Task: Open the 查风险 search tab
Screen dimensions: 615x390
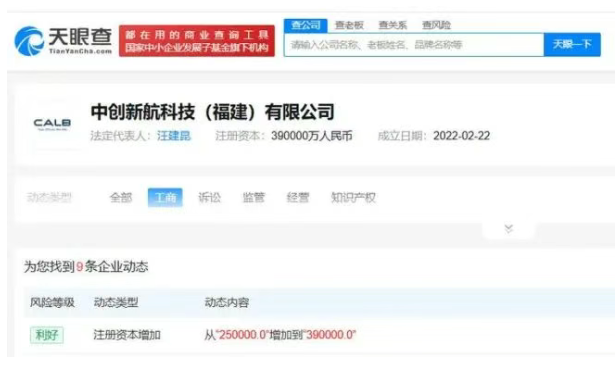Action: (436, 26)
